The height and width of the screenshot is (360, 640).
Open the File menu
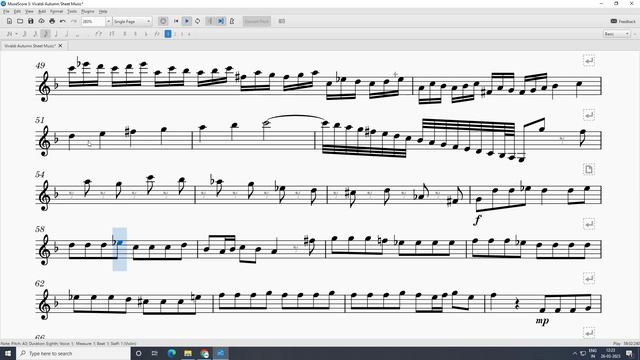pos(6,11)
